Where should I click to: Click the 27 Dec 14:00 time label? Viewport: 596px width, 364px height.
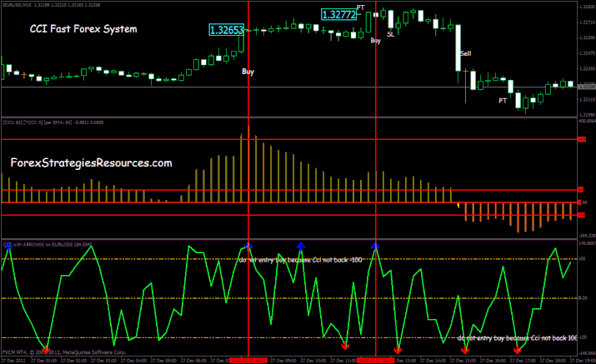tap(433, 360)
